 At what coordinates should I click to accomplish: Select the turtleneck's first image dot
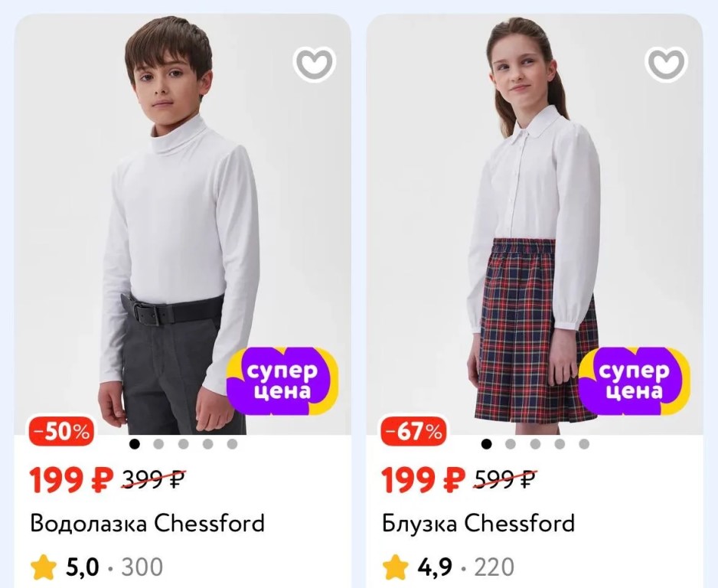[x=135, y=443]
